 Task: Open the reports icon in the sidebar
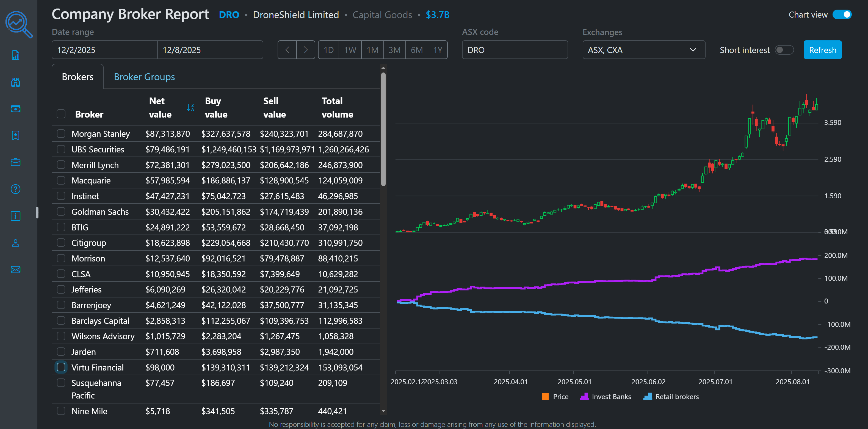[x=15, y=55]
